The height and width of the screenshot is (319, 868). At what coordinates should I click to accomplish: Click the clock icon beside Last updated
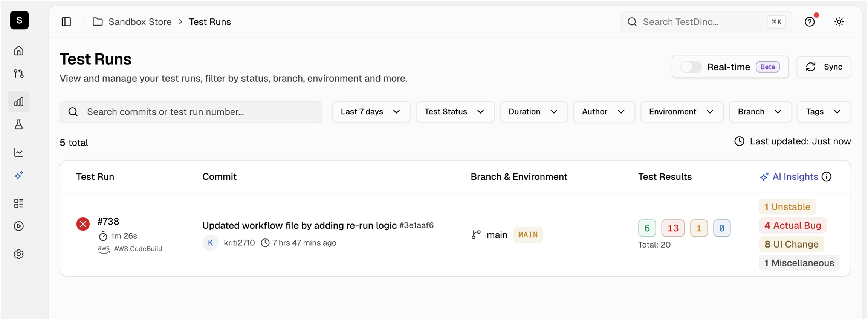coord(739,141)
